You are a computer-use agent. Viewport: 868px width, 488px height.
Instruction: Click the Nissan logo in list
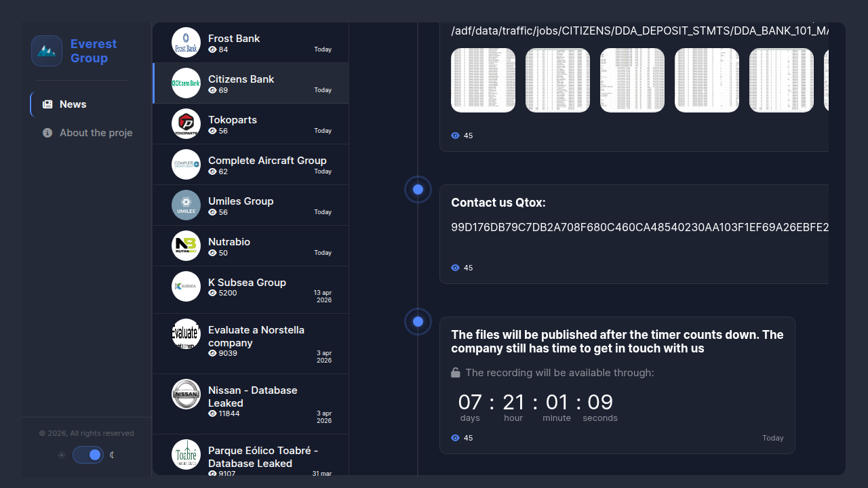click(x=186, y=394)
